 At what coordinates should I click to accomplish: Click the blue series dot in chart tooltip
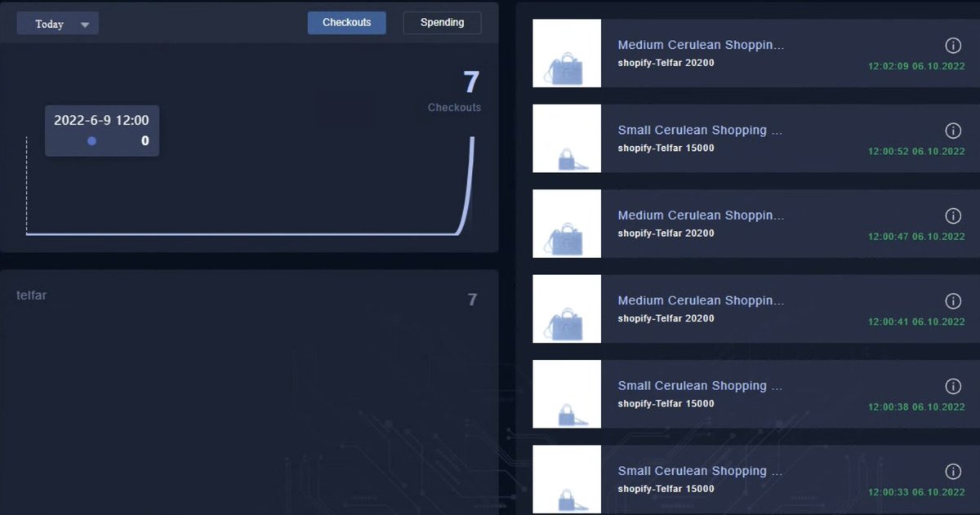click(x=91, y=141)
